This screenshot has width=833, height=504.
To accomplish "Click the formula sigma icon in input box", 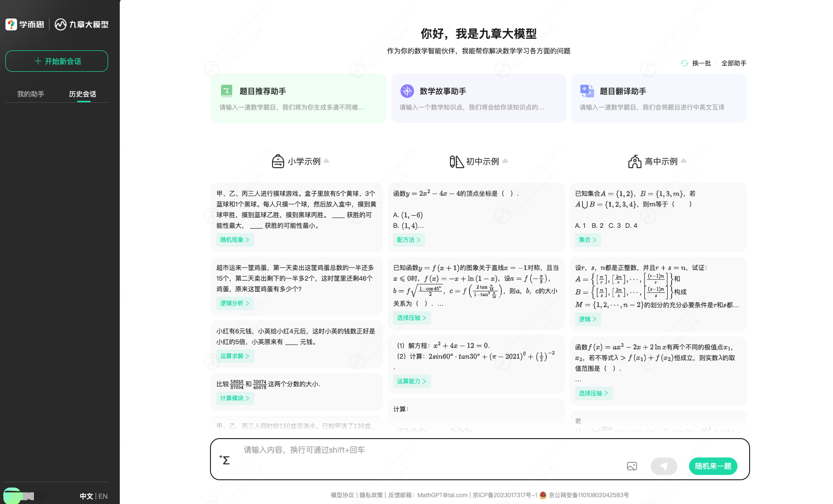I will pos(224,460).
